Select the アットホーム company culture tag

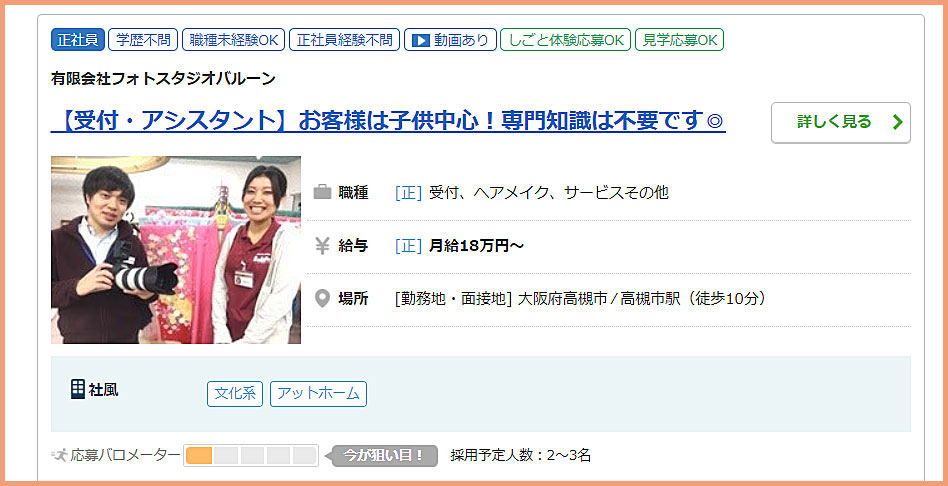click(318, 394)
